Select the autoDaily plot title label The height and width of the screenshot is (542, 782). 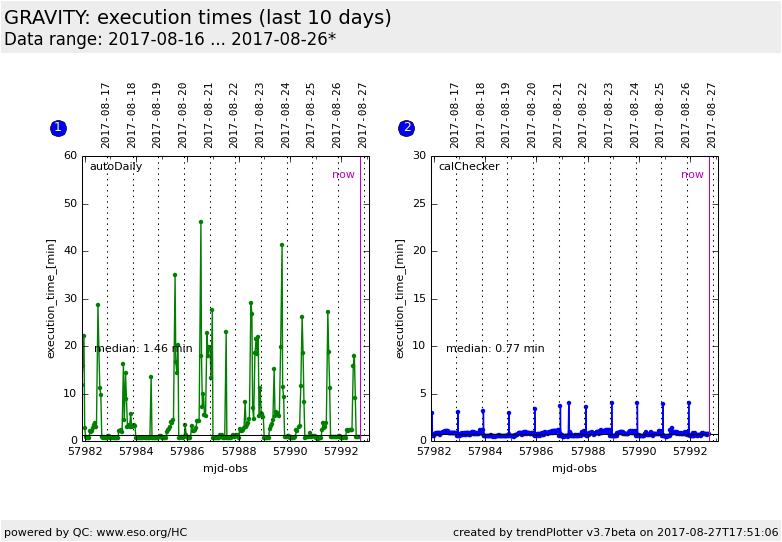tap(116, 167)
